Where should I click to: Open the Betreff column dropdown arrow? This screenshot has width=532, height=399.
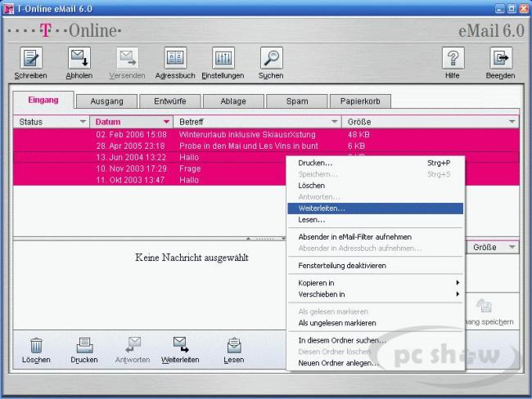[x=335, y=122]
